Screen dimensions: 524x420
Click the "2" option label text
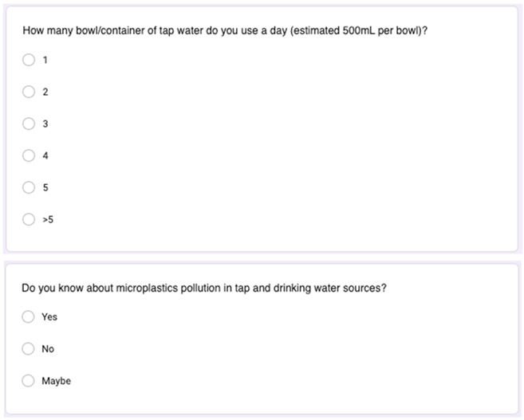coord(45,92)
